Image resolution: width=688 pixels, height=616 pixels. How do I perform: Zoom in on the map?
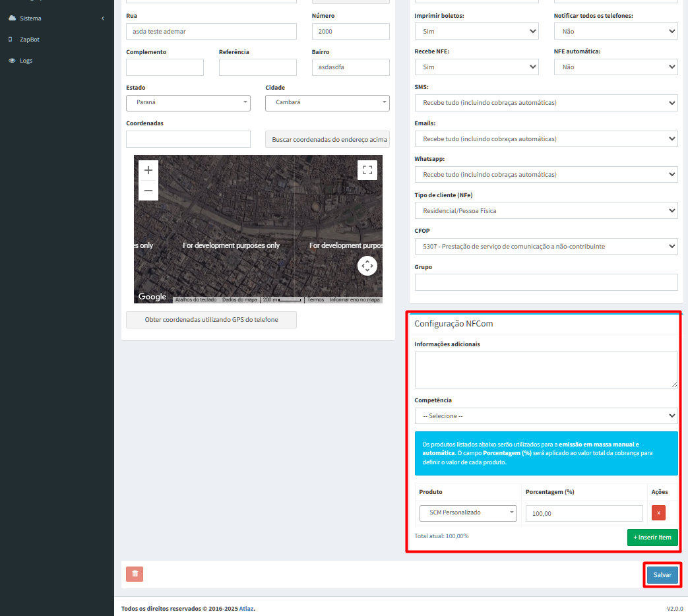coord(148,170)
